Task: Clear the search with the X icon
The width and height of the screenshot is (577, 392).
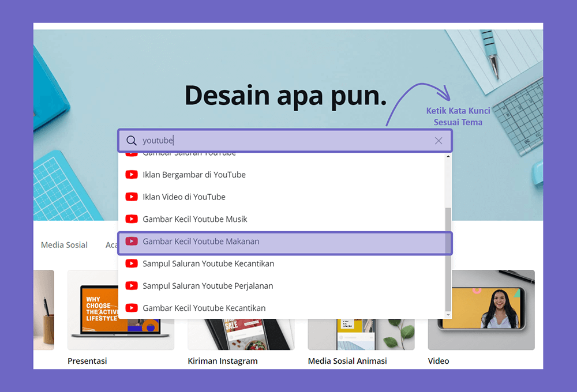Action: pos(439,141)
